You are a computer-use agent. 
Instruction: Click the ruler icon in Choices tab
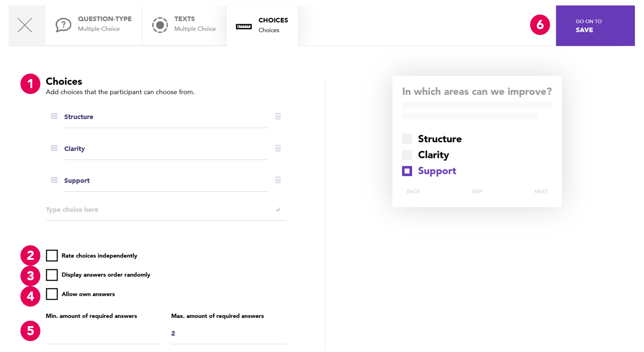coord(244,26)
